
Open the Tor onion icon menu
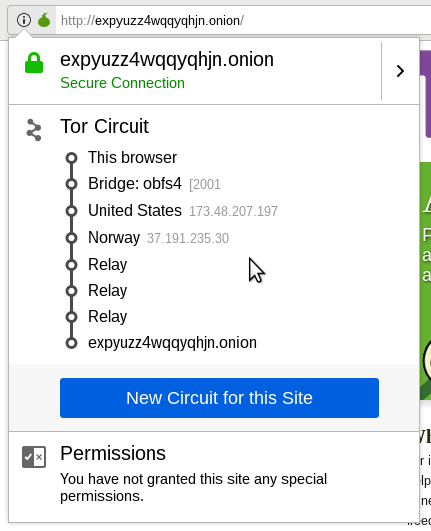[44, 20]
